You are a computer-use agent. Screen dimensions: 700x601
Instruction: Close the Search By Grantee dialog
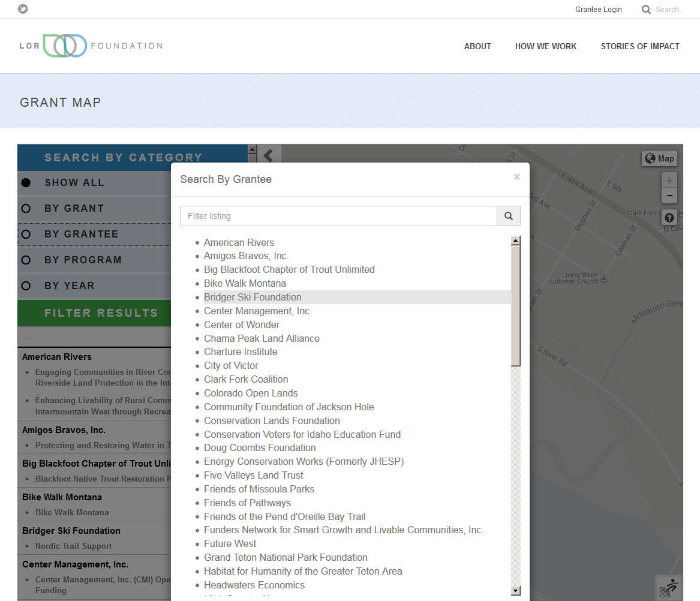point(516,177)
